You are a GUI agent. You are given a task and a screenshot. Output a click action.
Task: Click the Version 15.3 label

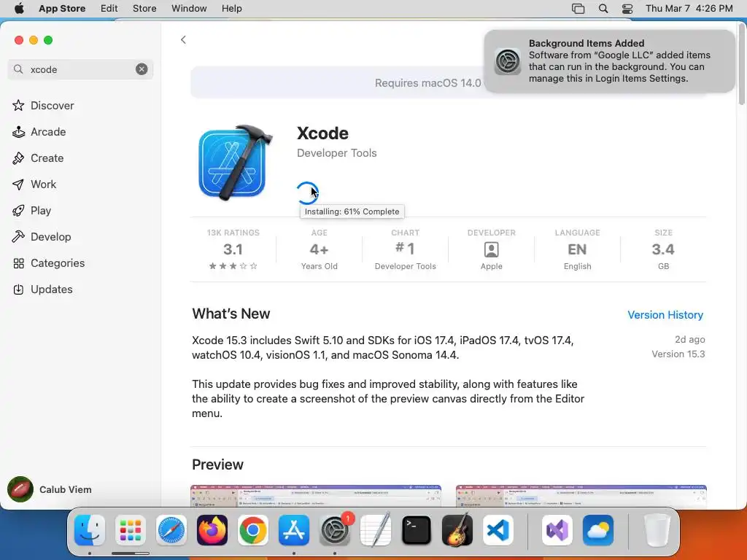click(678, 354)
